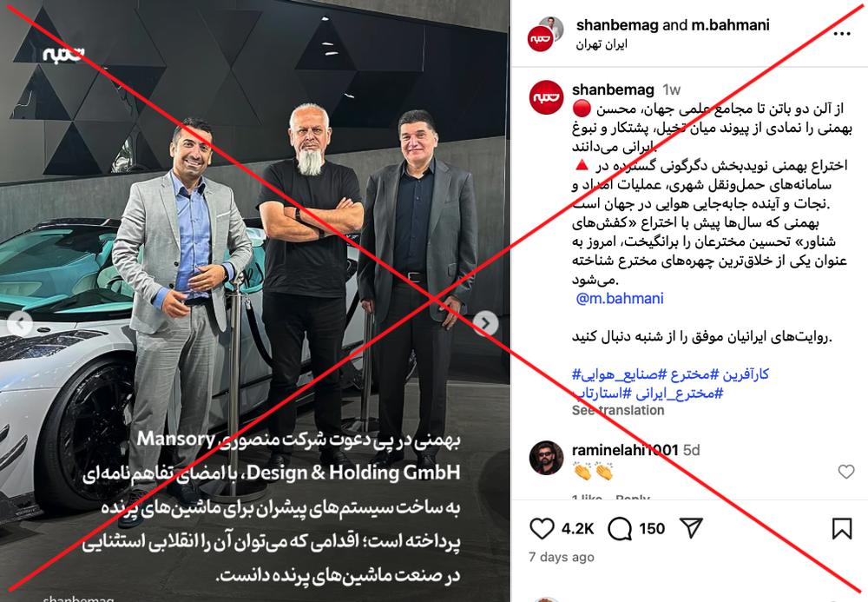
Task: Open the #مخترع_ایرانی hashtag
Action: click(x=680, y=394)
